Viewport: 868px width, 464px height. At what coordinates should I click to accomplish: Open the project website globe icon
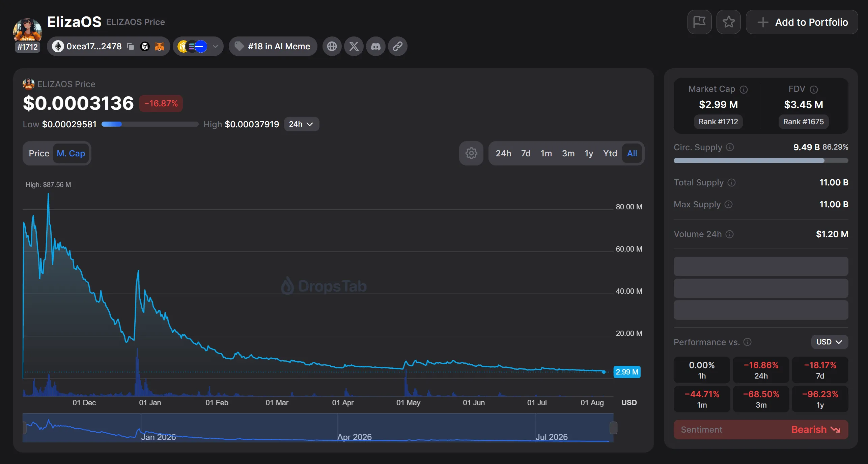coord(332,46)
